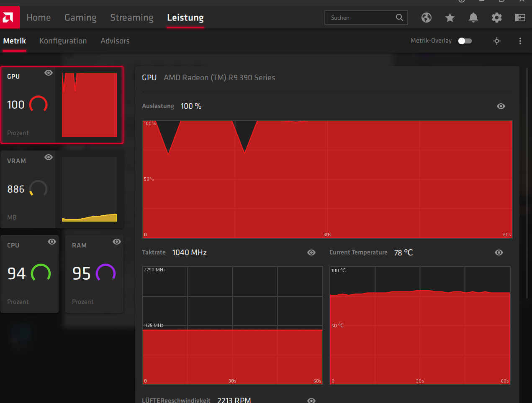
Task: Open the three-dot more options menu
Action: click(520, 41)
